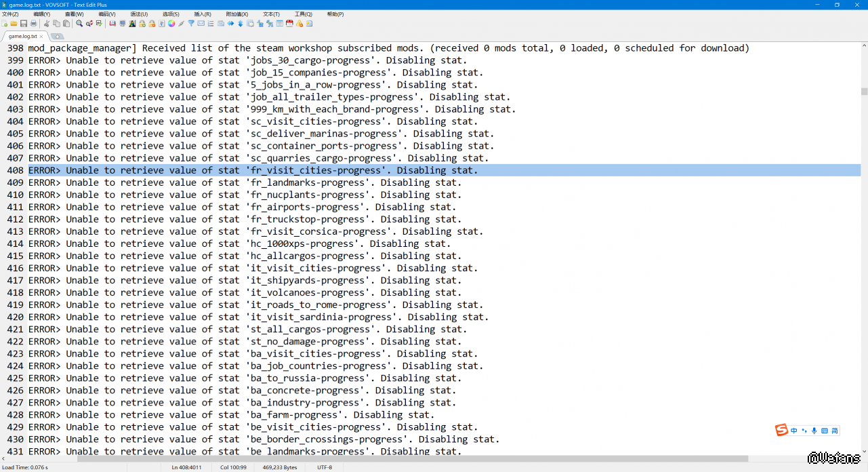Viewport: 868px width, 472px height.
Task: Click the Ln 408:4011 status entry
Action: (186, 467)
